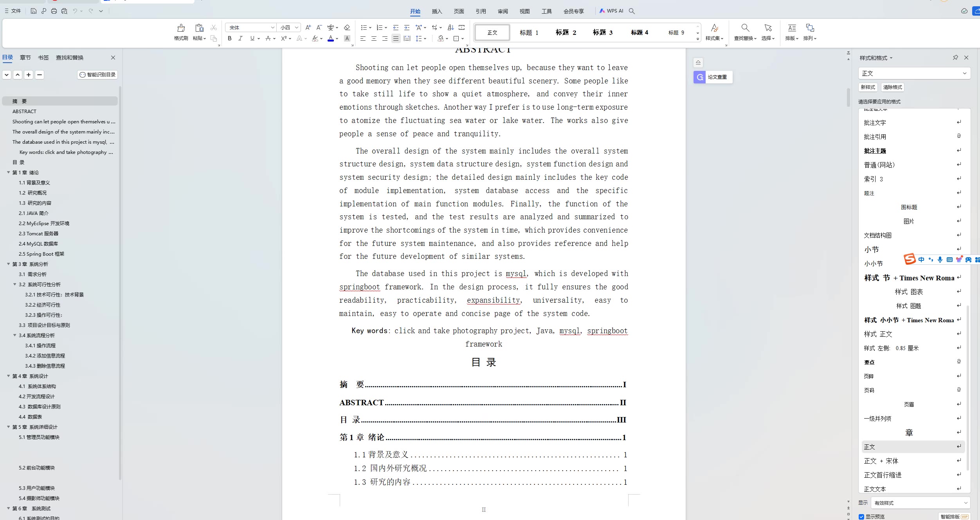Screen dimensions: 980x520
Task: Open the 审阅 ribbon tab
Action: [503, 11]
